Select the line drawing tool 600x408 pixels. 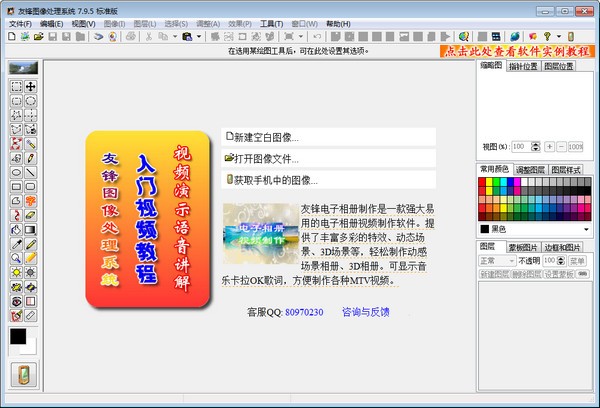click(31, 172)
